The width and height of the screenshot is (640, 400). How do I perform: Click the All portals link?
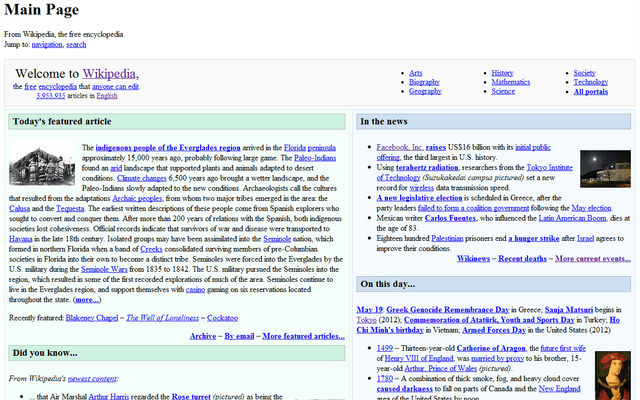(591, 91)
